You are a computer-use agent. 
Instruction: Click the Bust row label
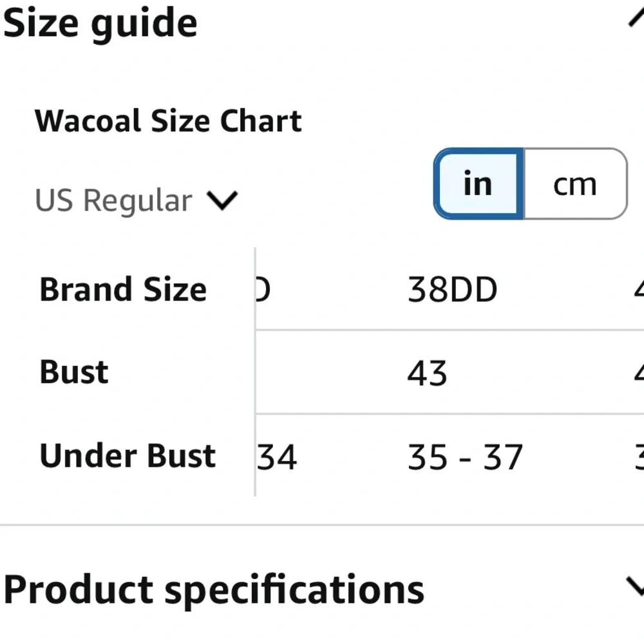74,372
